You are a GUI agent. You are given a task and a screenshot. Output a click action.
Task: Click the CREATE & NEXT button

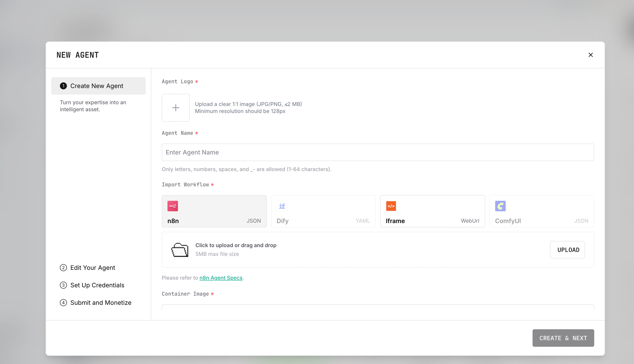(563, 338)
